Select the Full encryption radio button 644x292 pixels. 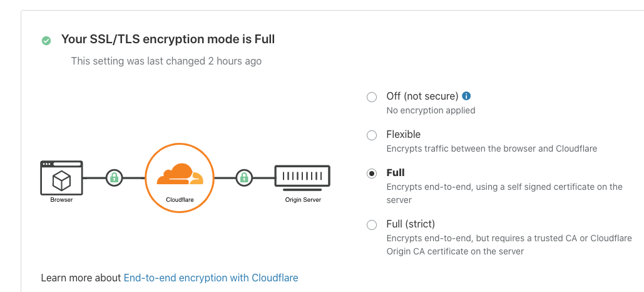pos(372,174)
